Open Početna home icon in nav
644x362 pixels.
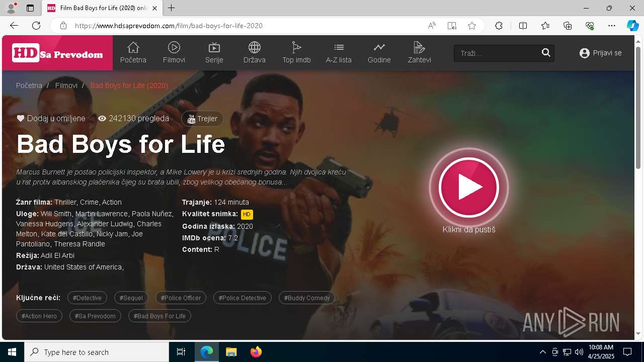tap(133, 47)
